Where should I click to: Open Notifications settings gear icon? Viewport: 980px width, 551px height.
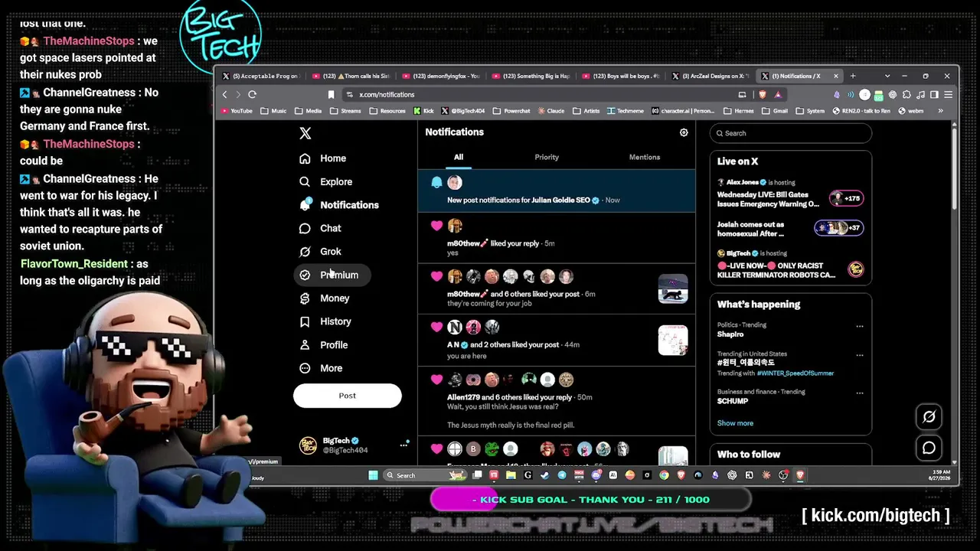684,132
